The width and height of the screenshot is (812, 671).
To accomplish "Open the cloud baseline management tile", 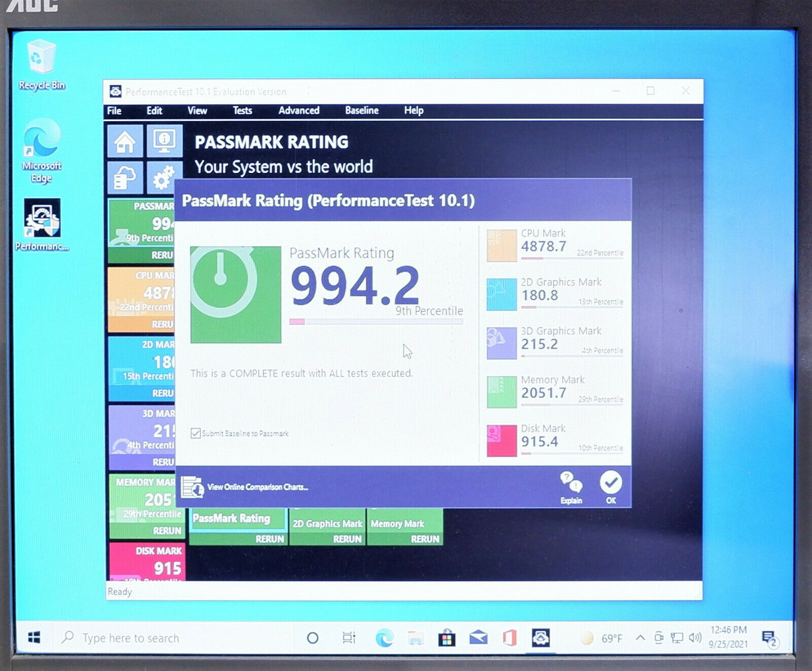I will 125,178.
